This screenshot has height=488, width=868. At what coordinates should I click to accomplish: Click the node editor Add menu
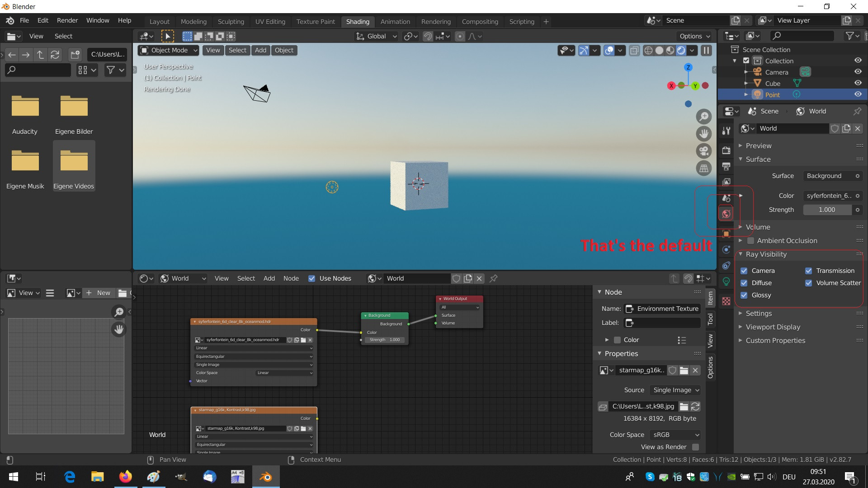[x=268, y=278]
